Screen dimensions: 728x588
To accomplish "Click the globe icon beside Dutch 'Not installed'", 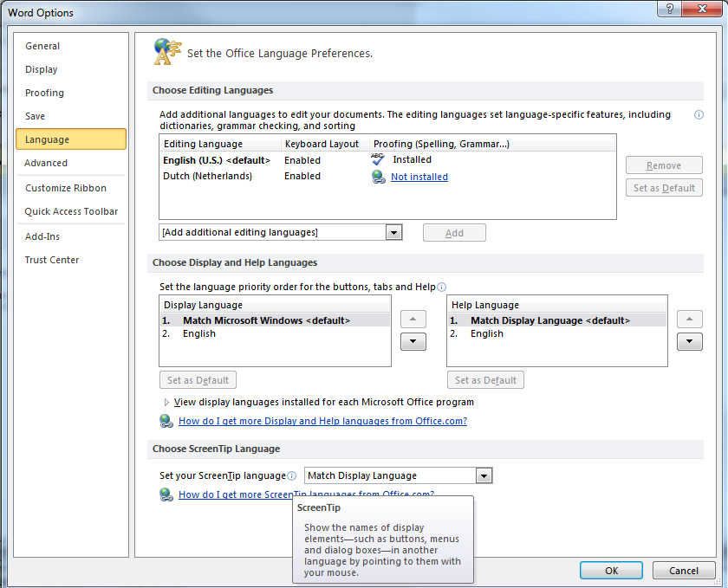I will click(x=378, y=177).
